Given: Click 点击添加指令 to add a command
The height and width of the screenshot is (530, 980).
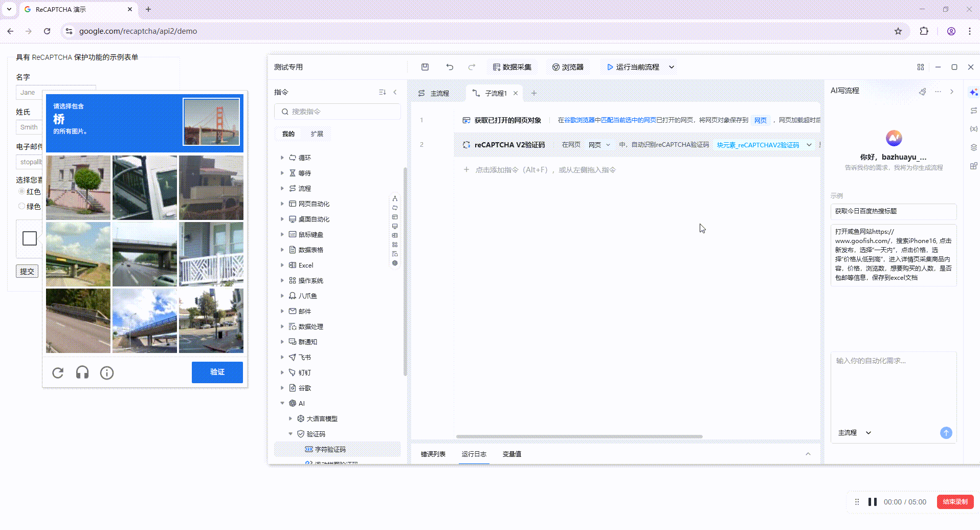Looking at the screenshot, I should 540,170.
